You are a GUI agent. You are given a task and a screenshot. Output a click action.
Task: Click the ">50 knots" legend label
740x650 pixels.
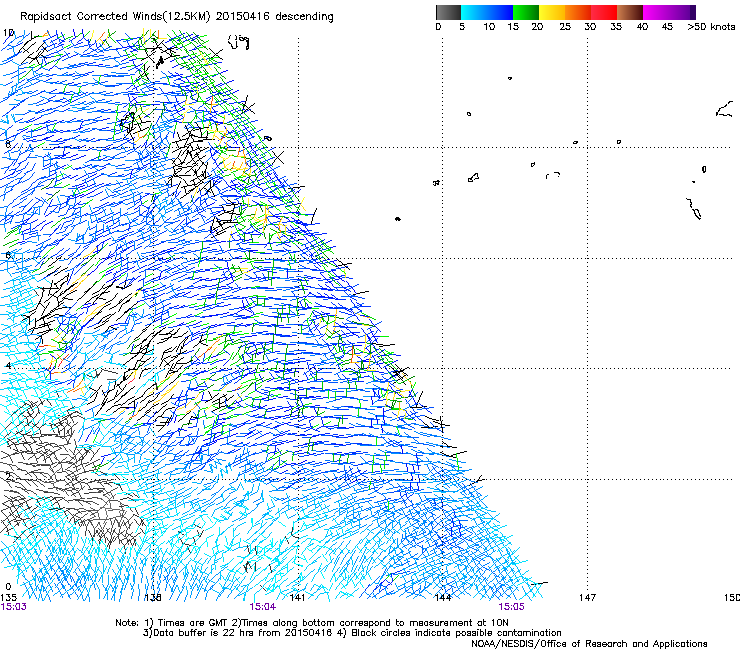pos(711,27)
